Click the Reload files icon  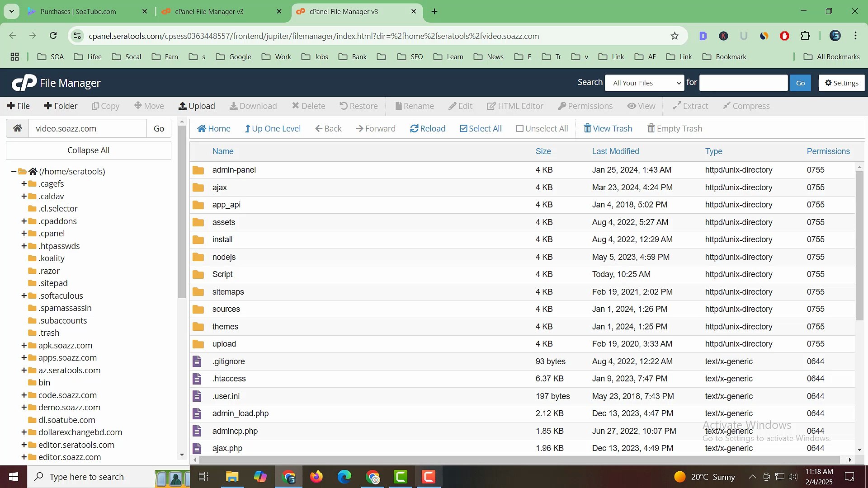pyautogui.click(x=414, y=129)
